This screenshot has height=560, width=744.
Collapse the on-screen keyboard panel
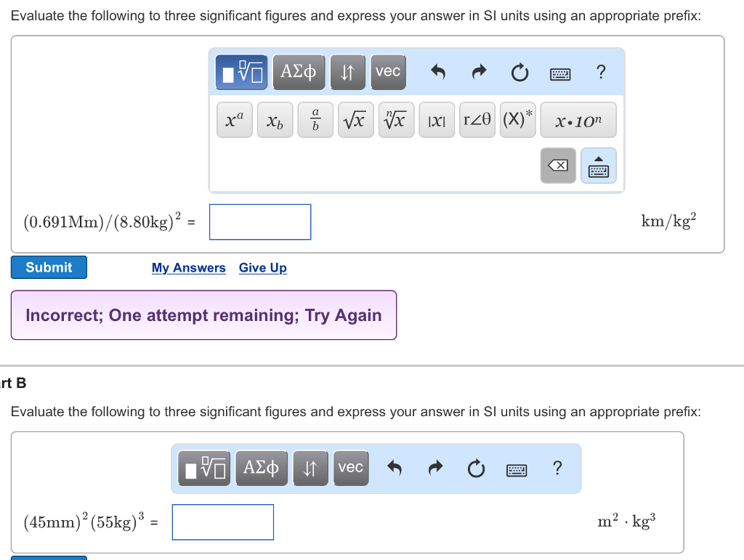pyautogui.click(x=599, y=166)
